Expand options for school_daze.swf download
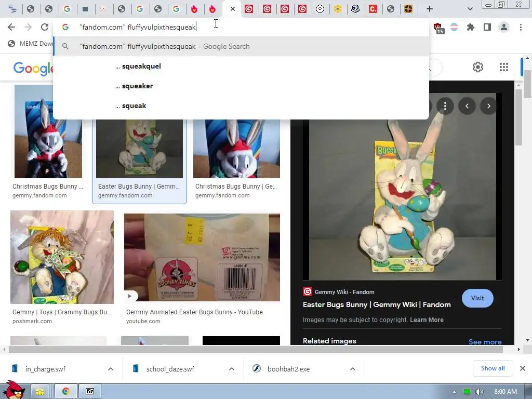Image resolution: width=532 pixels, height=399 pixels. click(232, 369)
